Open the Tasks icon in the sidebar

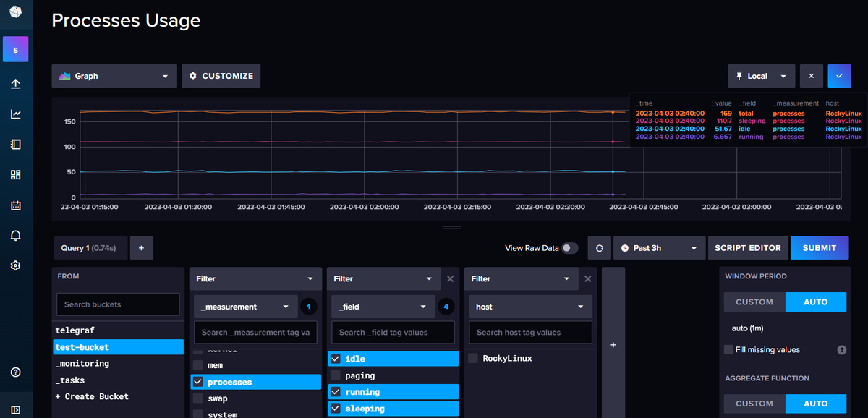15,205
